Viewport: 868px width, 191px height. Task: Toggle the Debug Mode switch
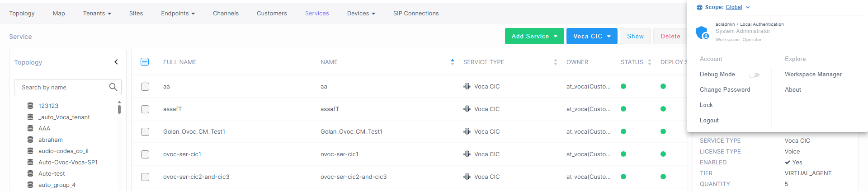point(755,75)
